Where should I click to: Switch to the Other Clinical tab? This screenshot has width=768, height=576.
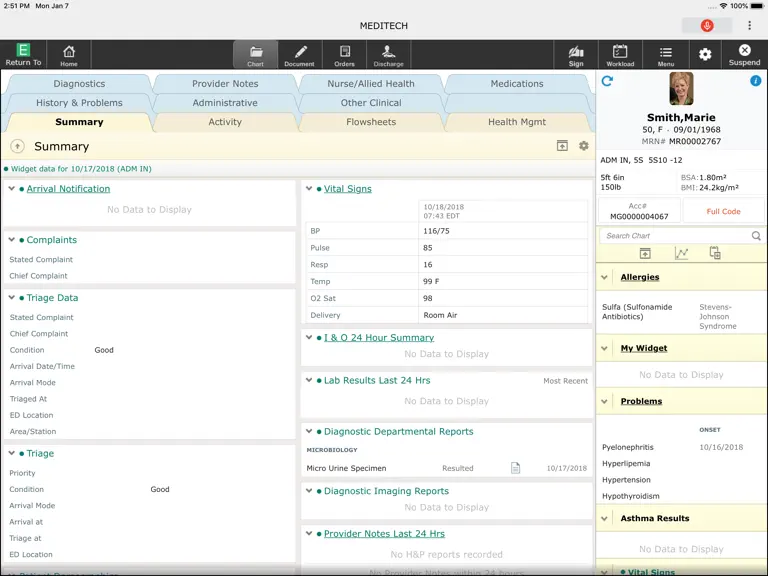point(371,103)
